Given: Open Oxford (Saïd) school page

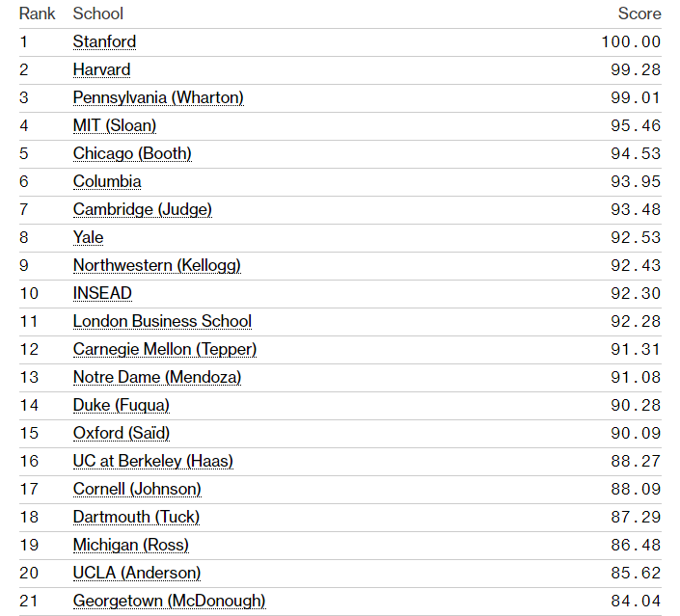Looking at the screenshot, I should point(122,433).
